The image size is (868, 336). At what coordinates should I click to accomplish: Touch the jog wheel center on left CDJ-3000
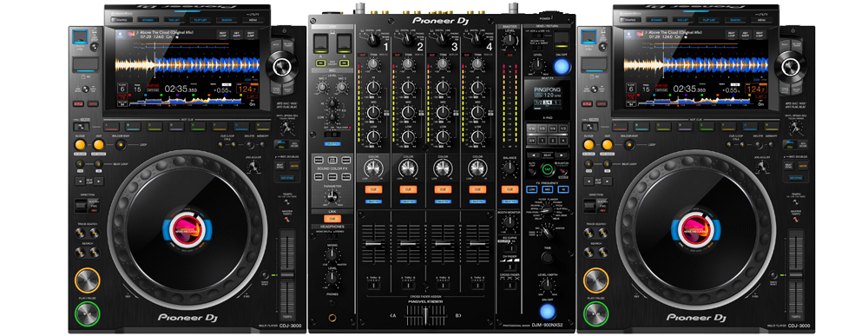pos(187,230)
